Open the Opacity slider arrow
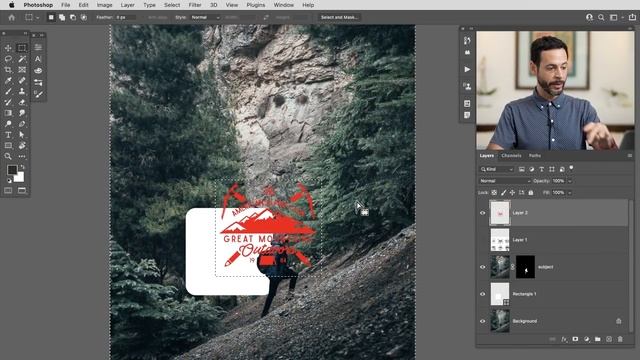 570,181
